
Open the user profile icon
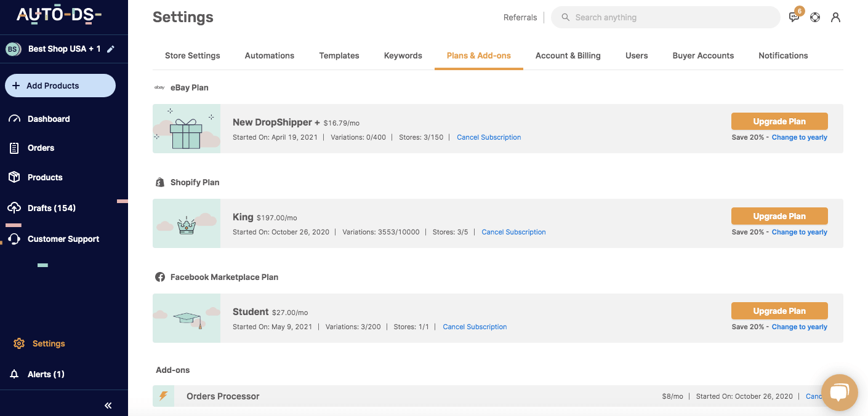click(835, 17)
